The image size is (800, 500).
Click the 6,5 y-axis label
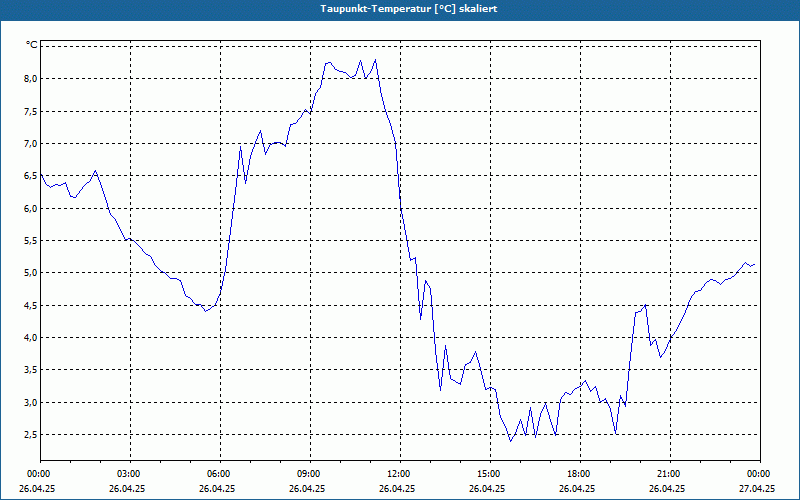(x=31, y=176)
